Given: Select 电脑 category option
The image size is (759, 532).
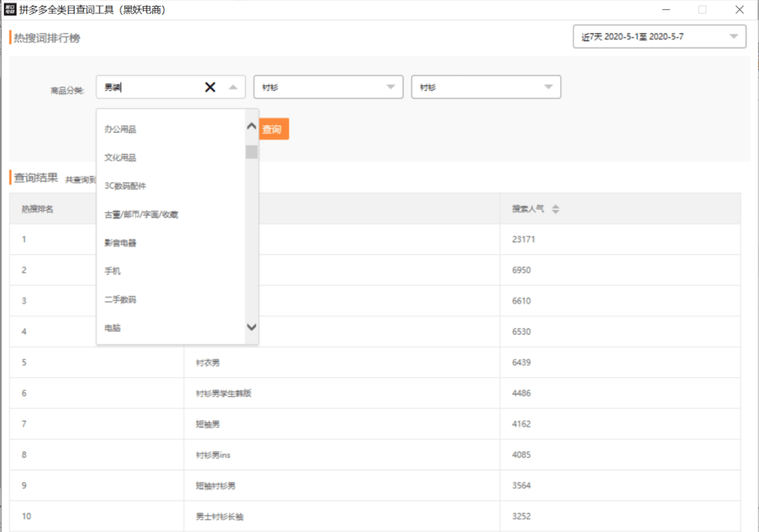Looking at the screenshot, I should pos(112,328).
